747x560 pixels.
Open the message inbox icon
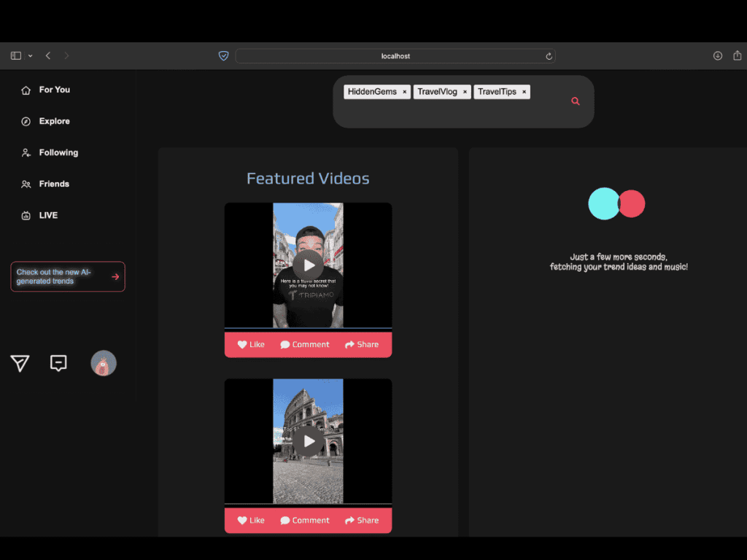click(58, 363)
